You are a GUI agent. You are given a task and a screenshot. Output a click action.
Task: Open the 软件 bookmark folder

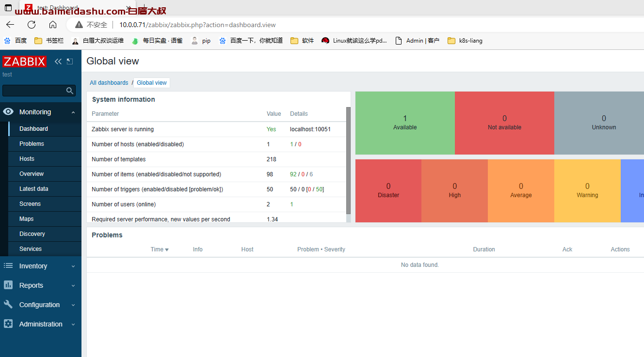[x=302, y=41]
